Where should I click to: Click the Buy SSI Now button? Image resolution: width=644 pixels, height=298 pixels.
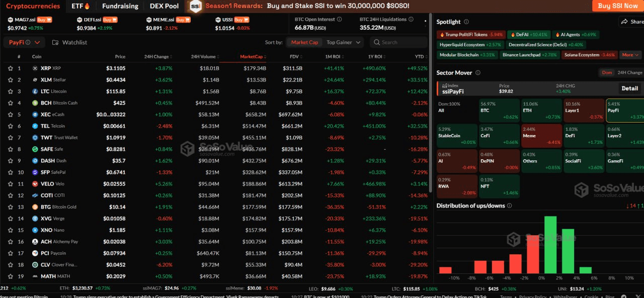(x=617, y=6)
